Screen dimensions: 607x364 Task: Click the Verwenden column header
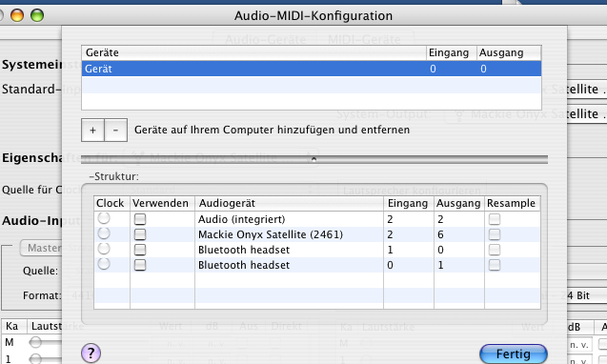[162, 203]
